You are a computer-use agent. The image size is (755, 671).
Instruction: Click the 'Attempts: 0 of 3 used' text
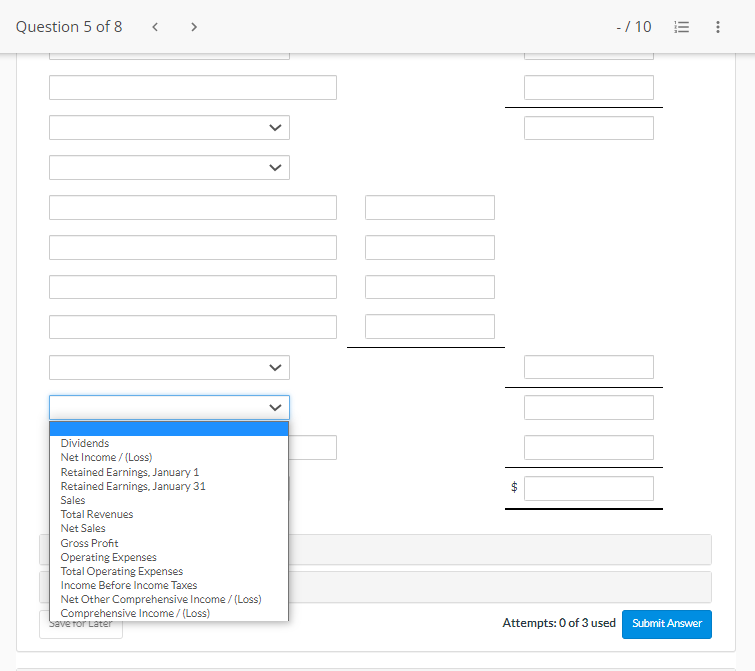(x=559, y=623)
